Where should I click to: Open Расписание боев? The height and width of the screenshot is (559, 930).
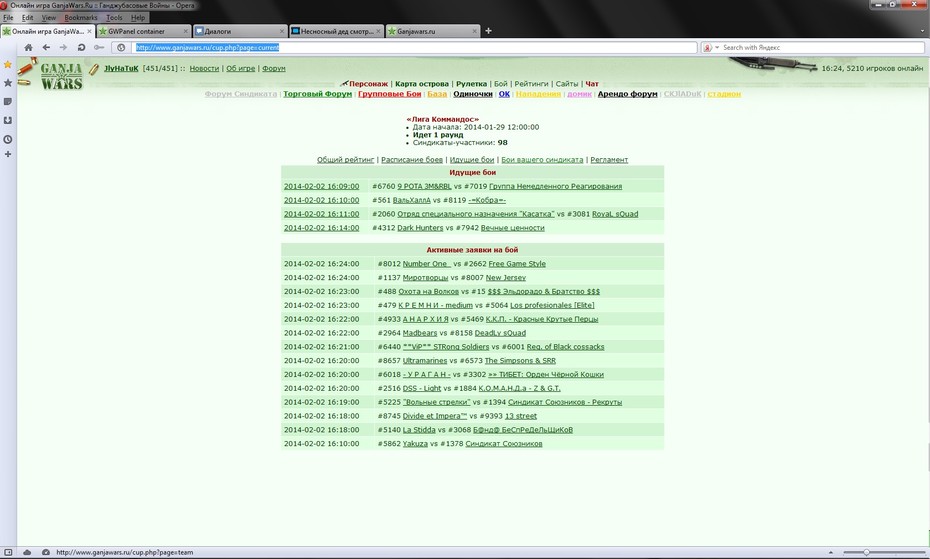coord(412,160)
